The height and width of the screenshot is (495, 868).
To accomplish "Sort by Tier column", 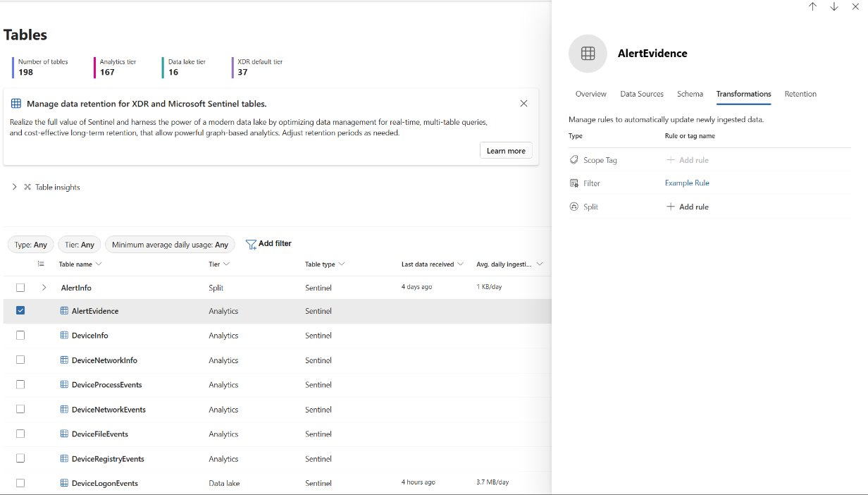I will tap(219, 264).
